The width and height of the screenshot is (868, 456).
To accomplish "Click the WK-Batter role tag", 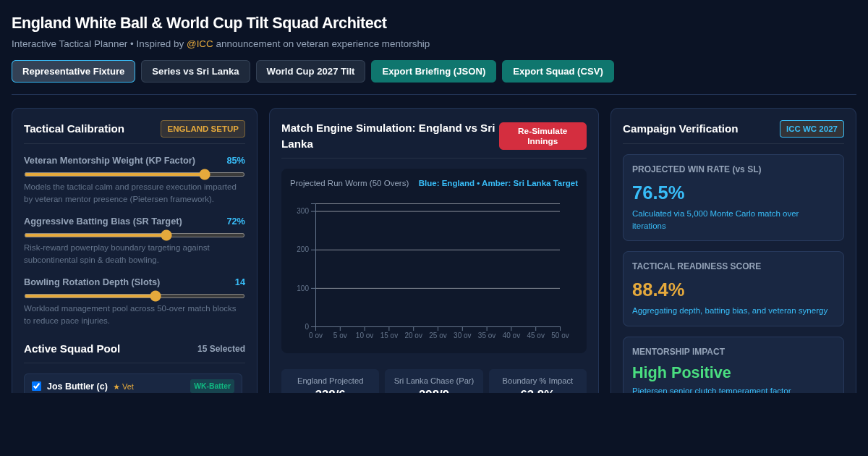I will tap(212, 386).
